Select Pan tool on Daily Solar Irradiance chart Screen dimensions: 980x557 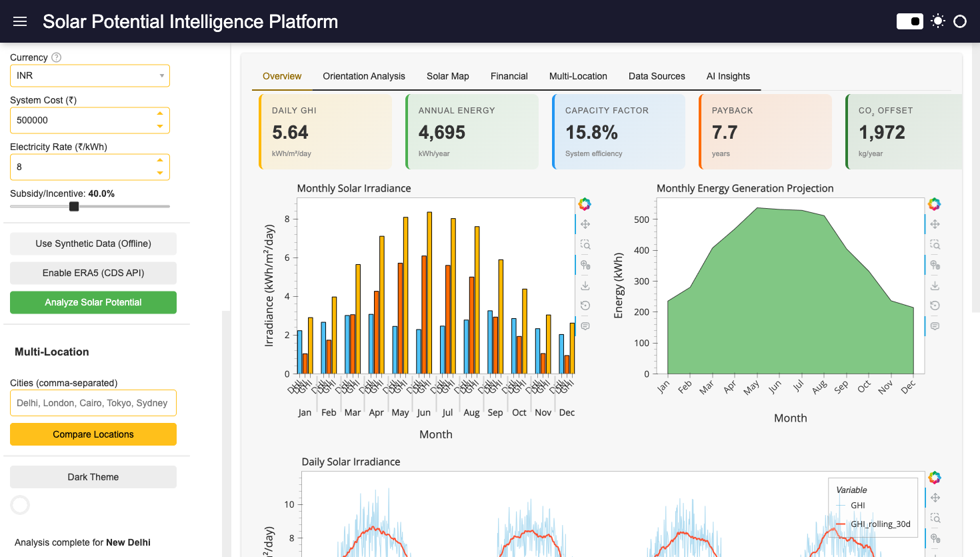(x=935, y=498)
